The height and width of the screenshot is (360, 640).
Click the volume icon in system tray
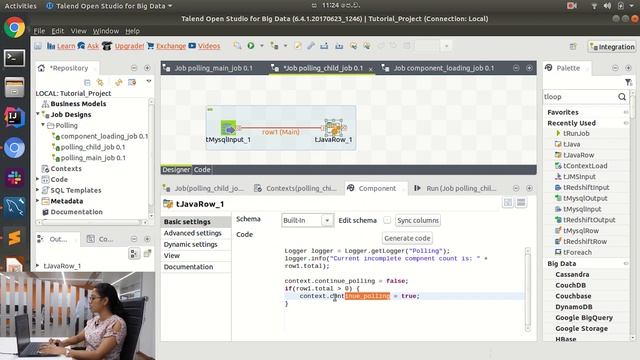pos(607,6)
